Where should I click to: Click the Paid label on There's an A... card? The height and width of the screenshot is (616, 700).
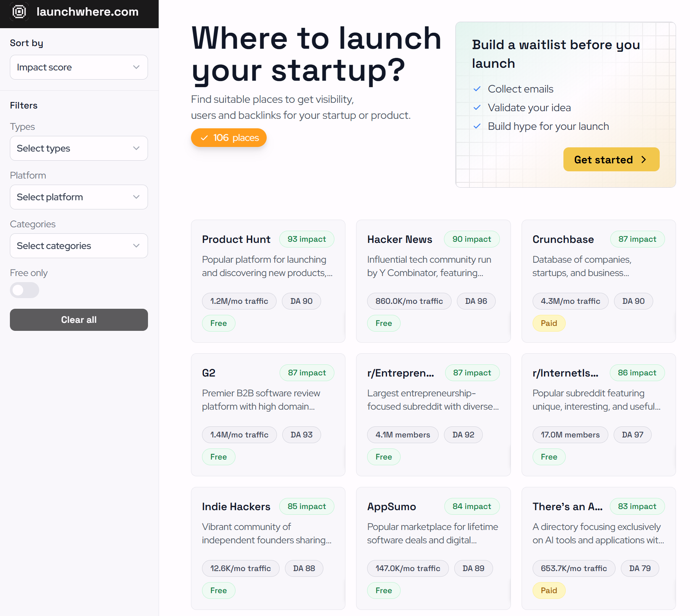pos(549,590)
